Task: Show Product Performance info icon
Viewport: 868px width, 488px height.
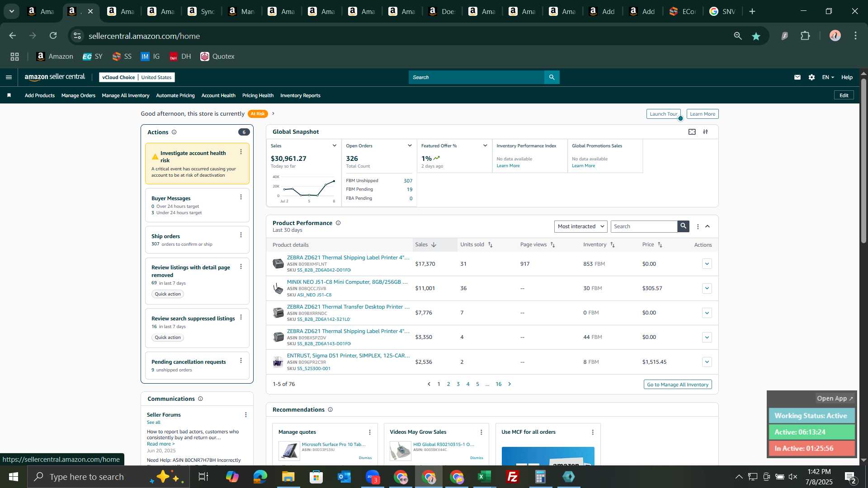Action: pyautogui.click(x=338, y=223)
